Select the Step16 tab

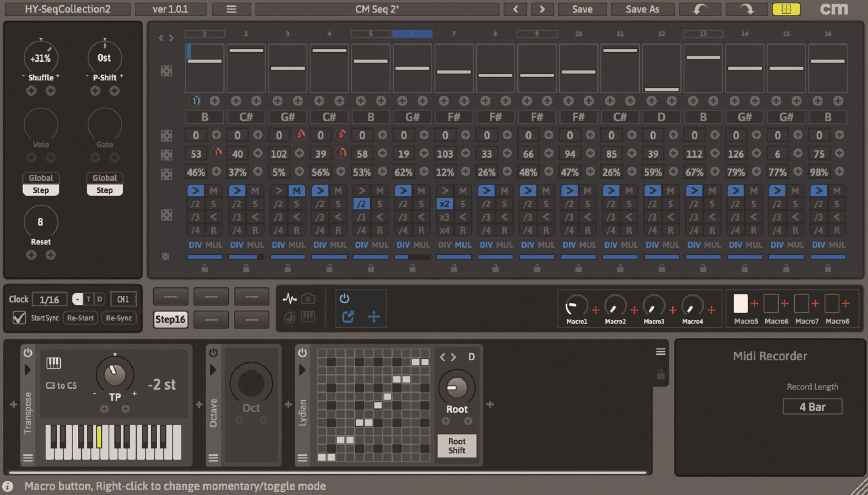170,319
